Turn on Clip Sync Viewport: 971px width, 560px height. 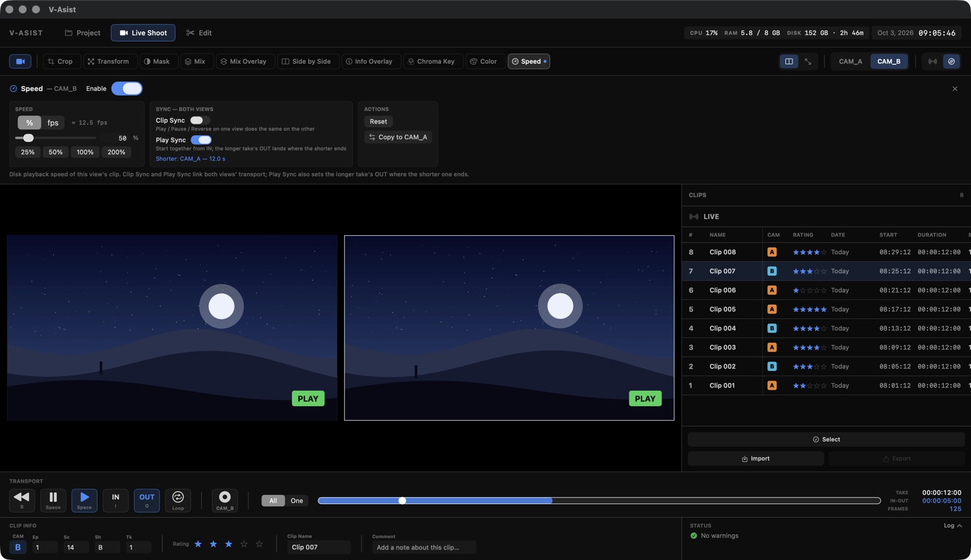[x=200, y=120]
